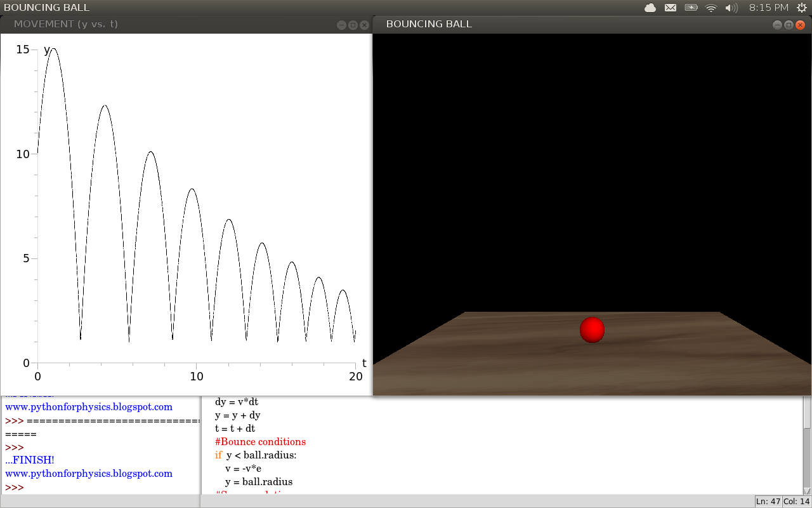Screen dimensions: 812x508
Task: Check messages via the envelope icon
Action: 670,8
